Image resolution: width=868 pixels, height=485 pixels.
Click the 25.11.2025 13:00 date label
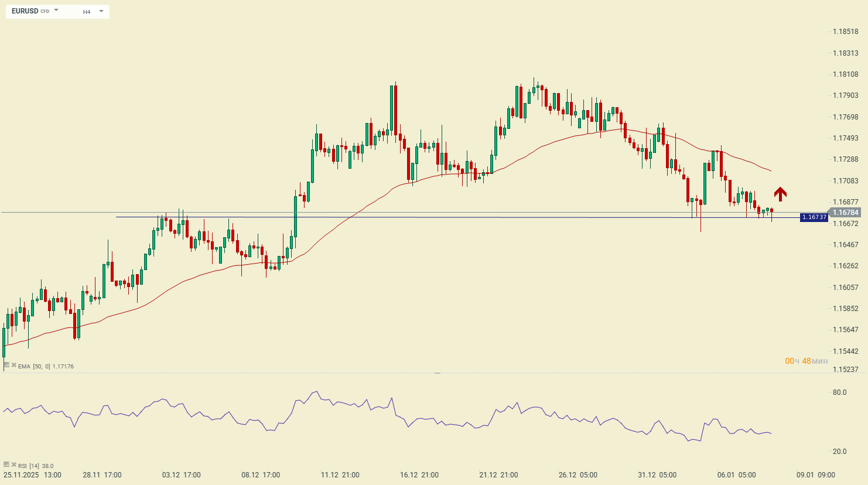[32, 475]
